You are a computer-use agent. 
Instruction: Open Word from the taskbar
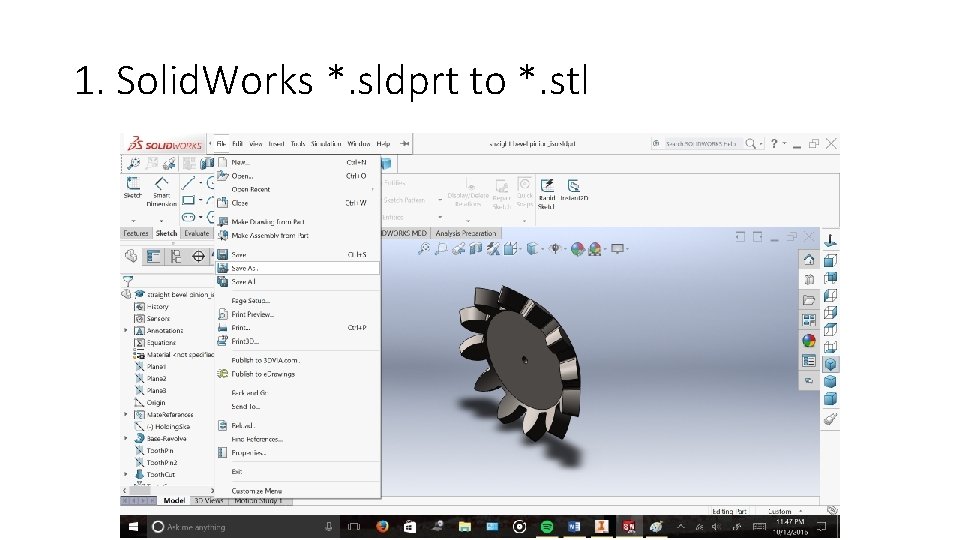click(x=574, y=527)
